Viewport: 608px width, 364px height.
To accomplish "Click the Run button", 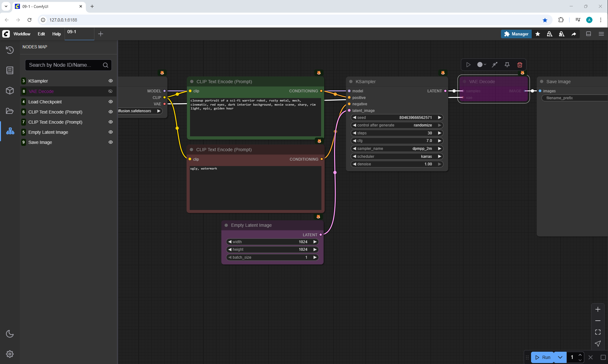I will click(543, 357).
